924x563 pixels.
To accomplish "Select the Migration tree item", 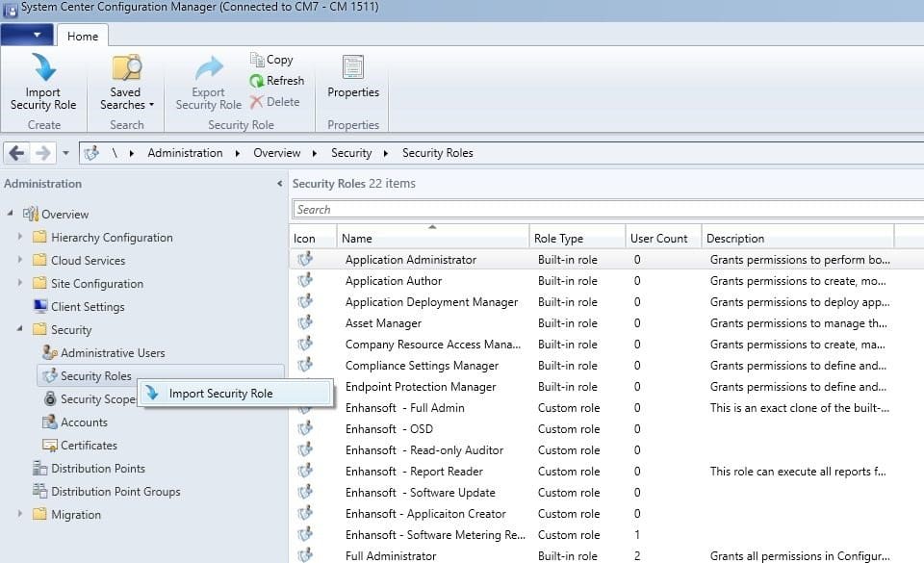I will 76,514.
